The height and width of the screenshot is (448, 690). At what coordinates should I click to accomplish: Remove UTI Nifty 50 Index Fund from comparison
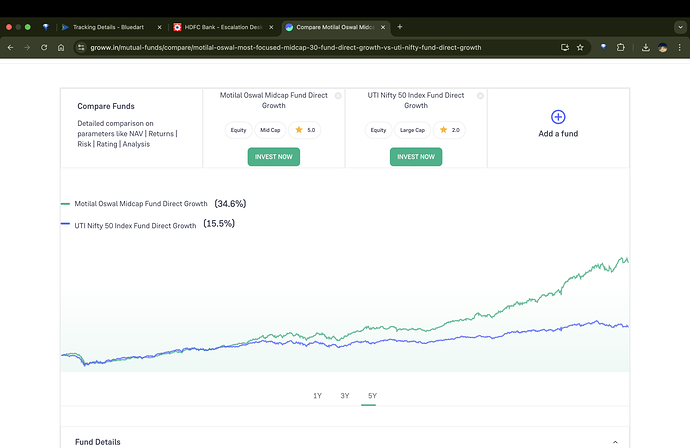pos(480,96)
